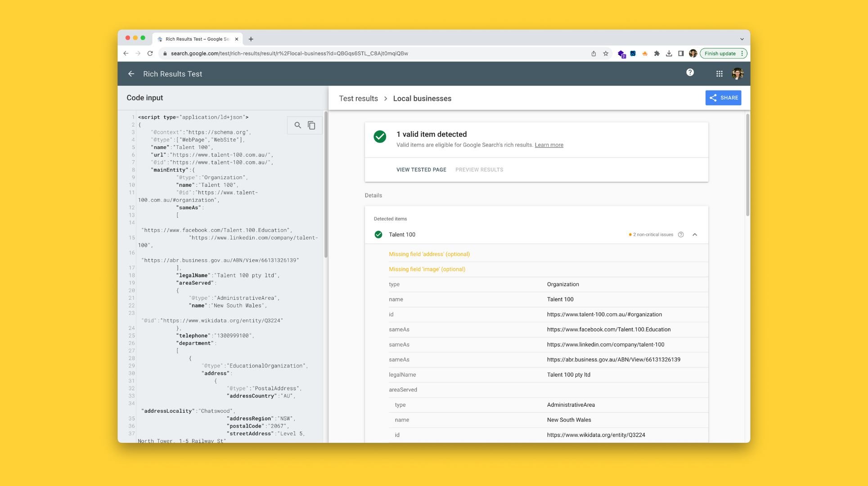Open the Google apps grid icon
Viewport: 868px width, 486px height.
(x=719, y=74)
